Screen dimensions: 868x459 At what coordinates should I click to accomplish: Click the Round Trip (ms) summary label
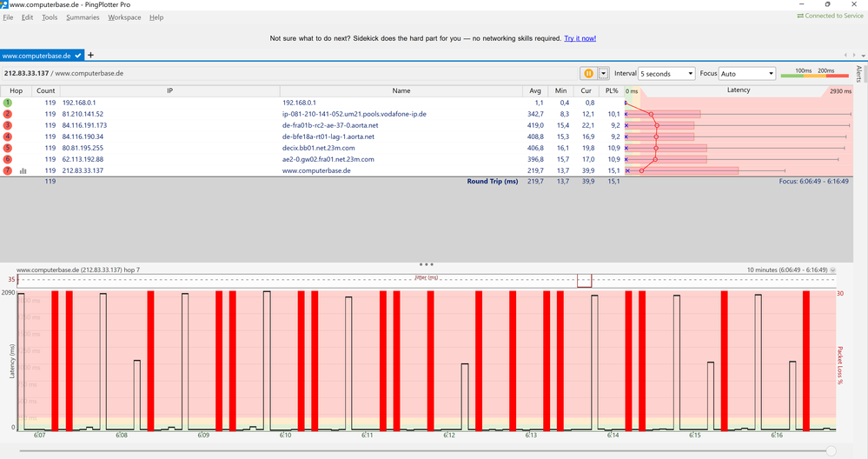tap(492, 181)
